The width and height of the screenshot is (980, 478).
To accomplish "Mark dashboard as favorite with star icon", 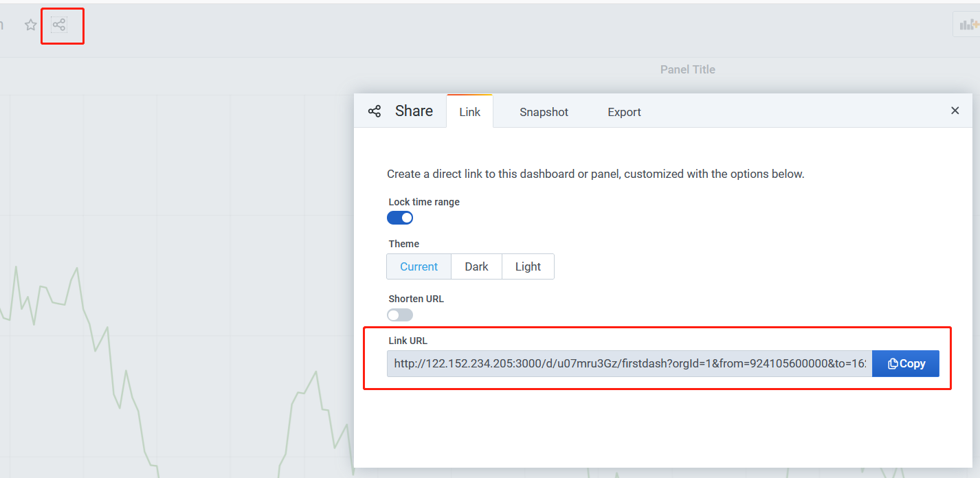I will (30, 24).
